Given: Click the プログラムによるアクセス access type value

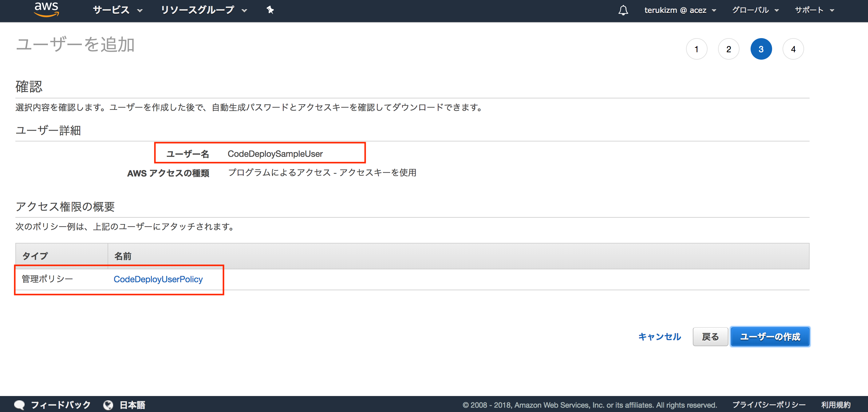Looking at the screenshot, I should (x=322, y=172).
